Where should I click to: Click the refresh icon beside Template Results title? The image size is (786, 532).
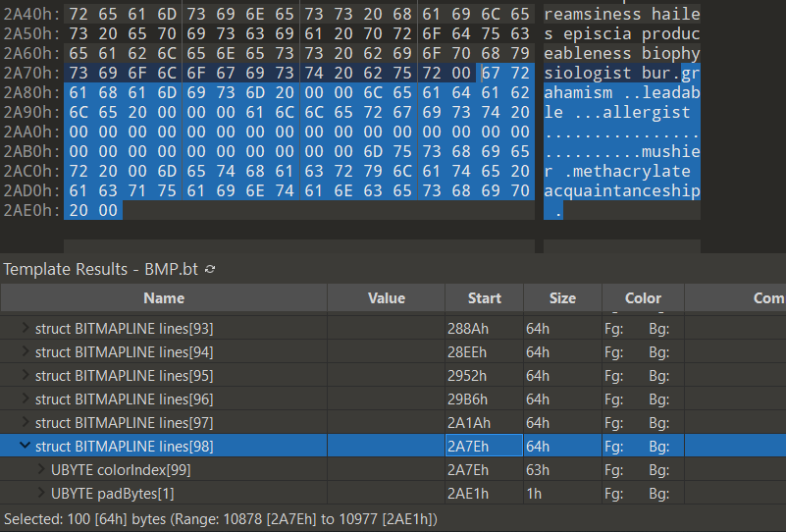[210, 269]
